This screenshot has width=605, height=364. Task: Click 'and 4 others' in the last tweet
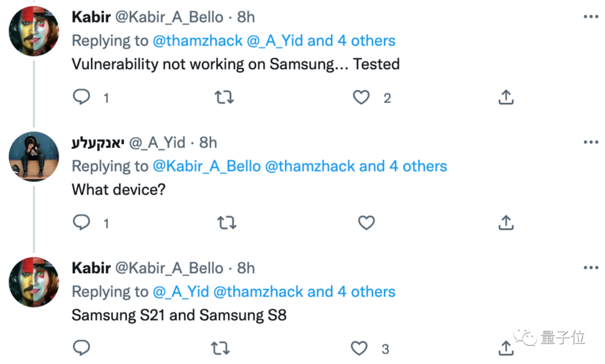point(351,292)
